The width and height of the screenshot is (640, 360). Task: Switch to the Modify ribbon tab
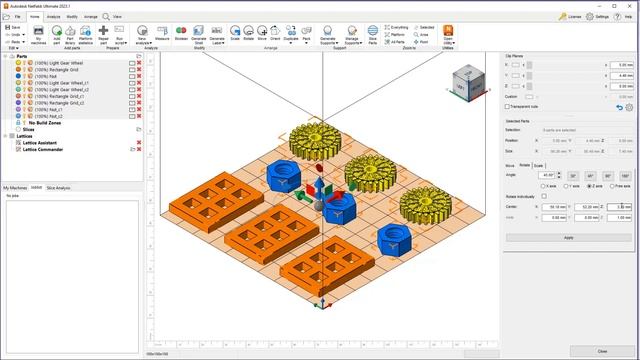72,17
